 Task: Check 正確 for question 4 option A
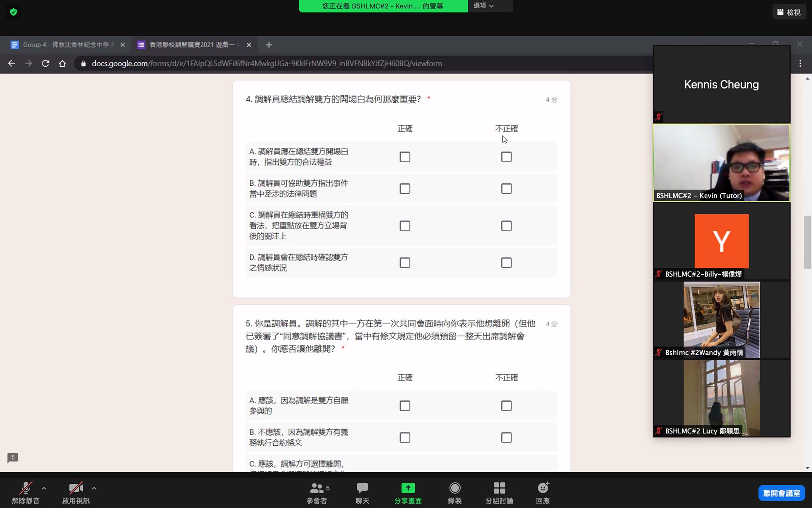[x=405, y=157]
